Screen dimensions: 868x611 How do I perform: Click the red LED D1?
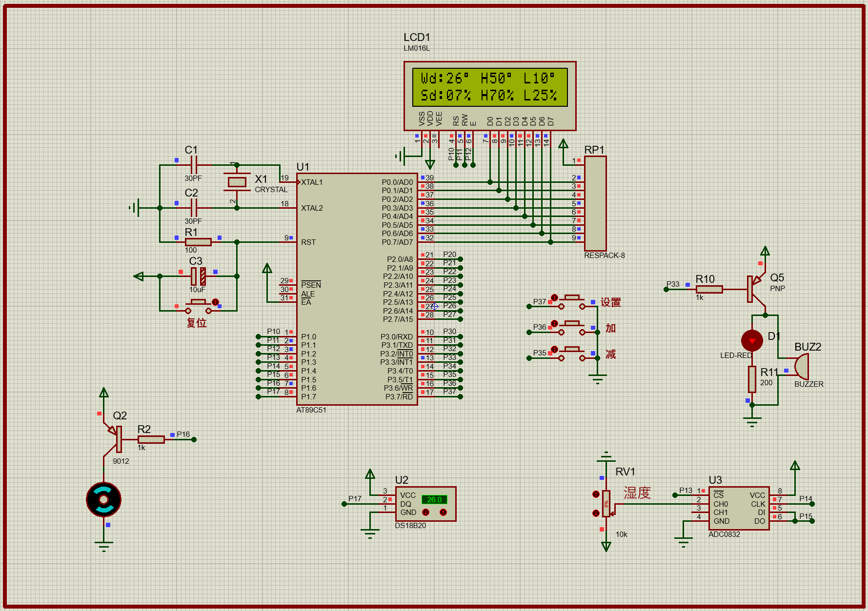point(752,340)
